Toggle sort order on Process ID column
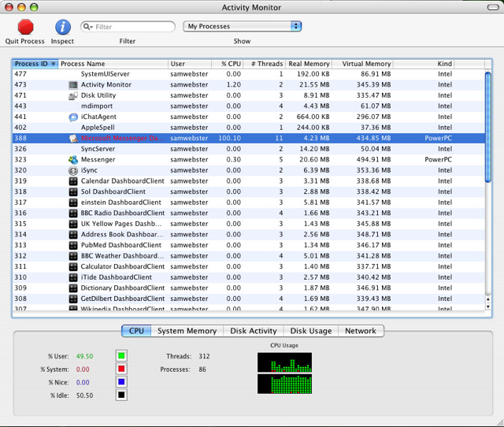Image resolution: width=504 pixels, height=427 pixels. (35, 64)
